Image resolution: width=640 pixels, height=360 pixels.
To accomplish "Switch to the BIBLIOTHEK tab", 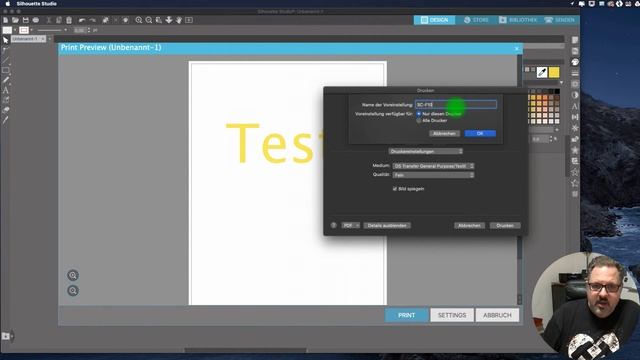I will pyautogui.click(x=518, y=20).
